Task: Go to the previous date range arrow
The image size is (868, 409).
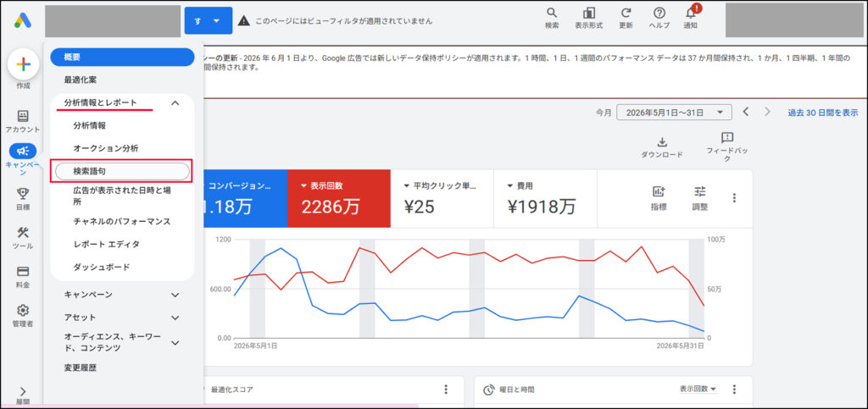Action: 746,112
